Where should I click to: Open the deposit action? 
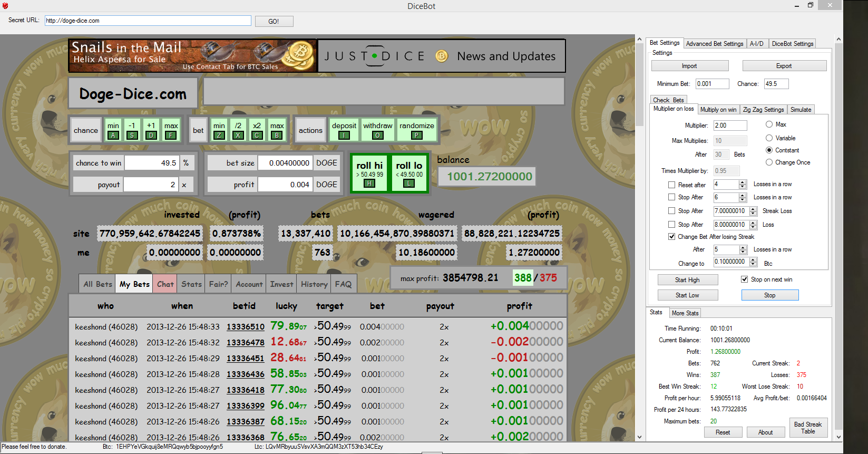[344, 130]
